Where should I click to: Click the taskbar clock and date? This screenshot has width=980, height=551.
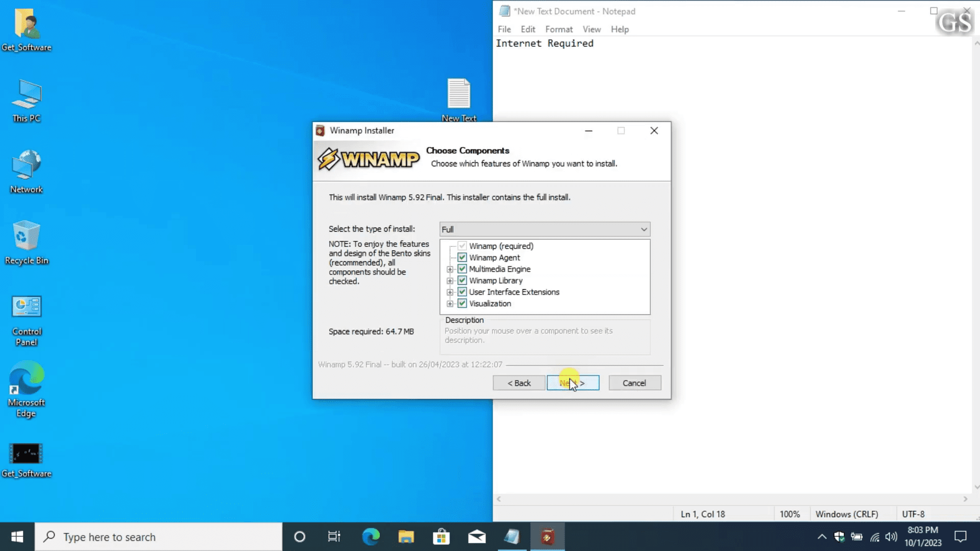[923, 537]
